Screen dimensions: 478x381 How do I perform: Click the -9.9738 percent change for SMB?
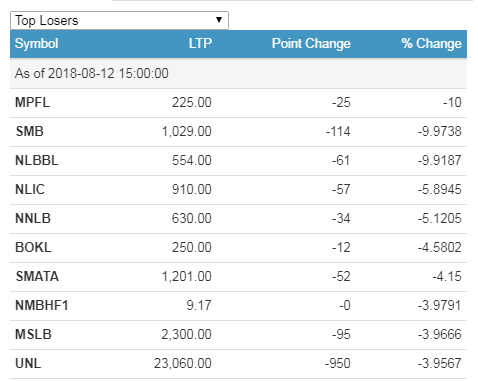point(440,131)
